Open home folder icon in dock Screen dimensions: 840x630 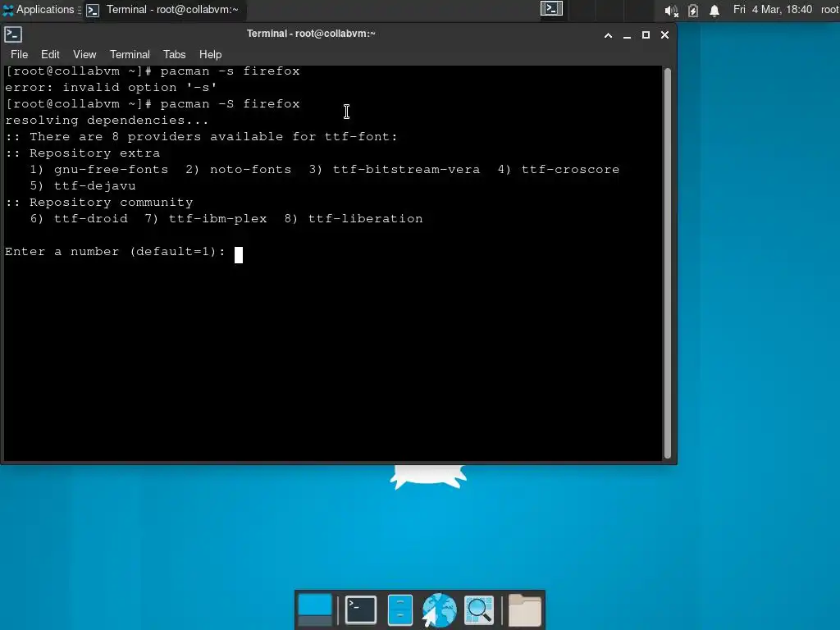[524, 609]
